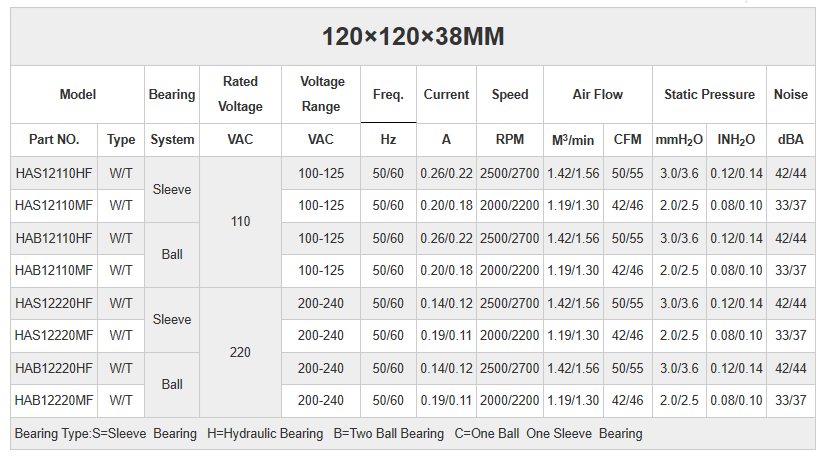The image size is (828, 461).
Task: Click the 220 rated voltage cell
Action: tap(240, 352)
